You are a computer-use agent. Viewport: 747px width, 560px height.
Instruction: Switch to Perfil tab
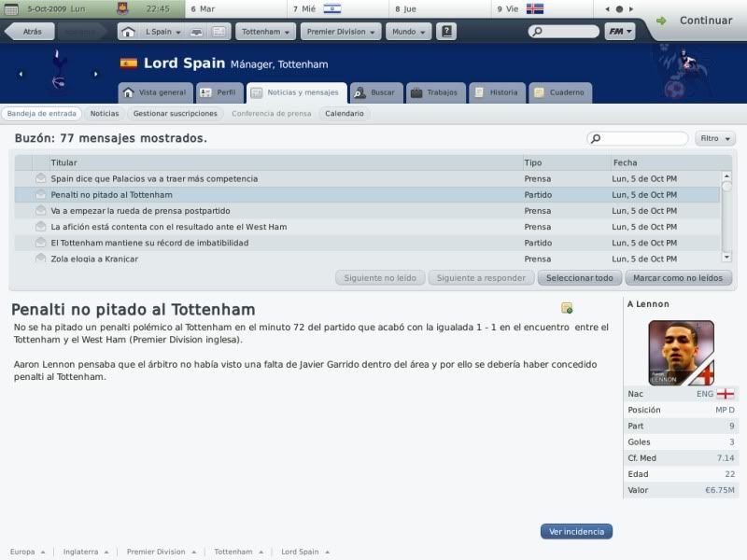(219, 92)
